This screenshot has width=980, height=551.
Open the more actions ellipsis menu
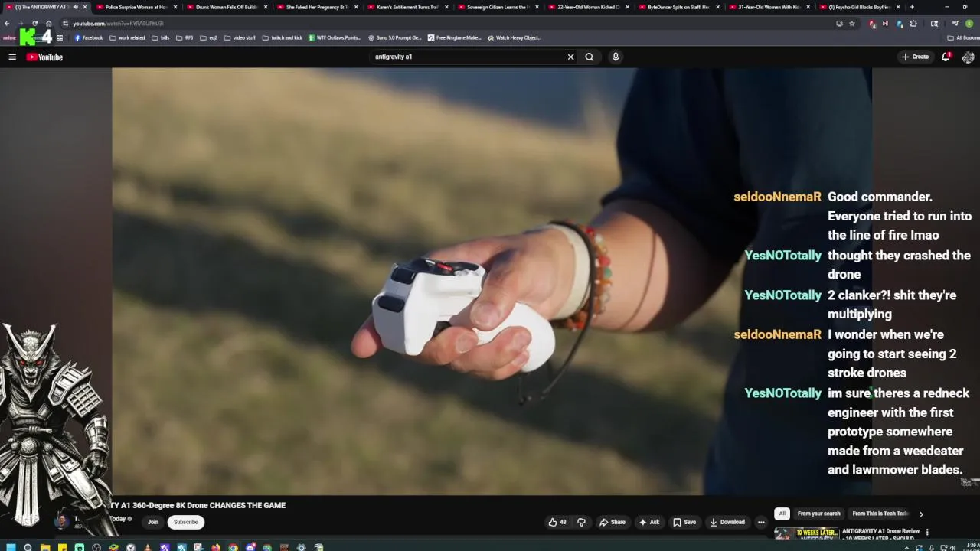point(761,522)
